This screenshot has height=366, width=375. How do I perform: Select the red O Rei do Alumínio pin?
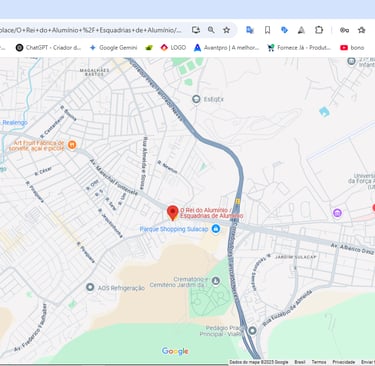172,213
